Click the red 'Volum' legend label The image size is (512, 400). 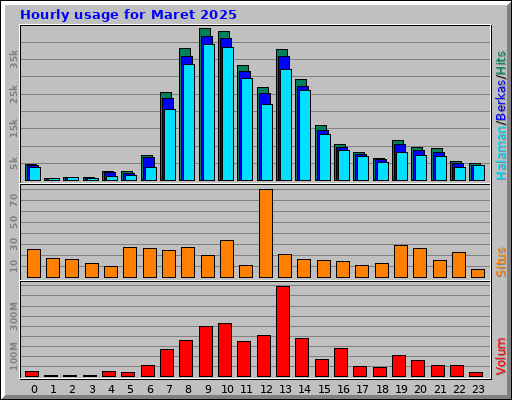tap(501, 357)
